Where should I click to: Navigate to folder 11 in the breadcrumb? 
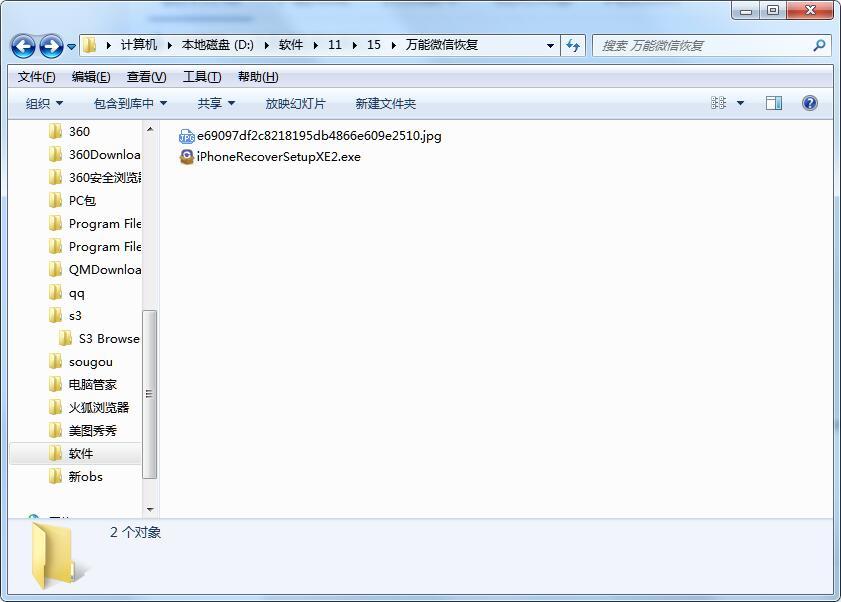(x=335, y=45)
